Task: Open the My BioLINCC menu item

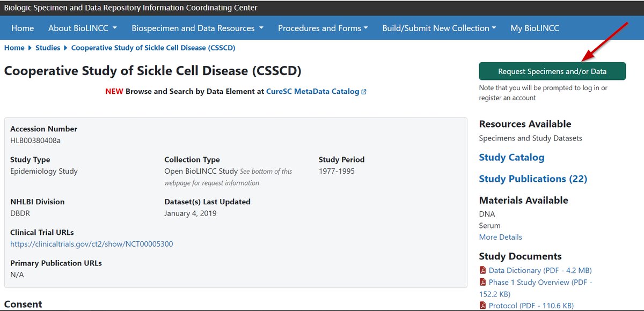Action: [x=535, y=28]
